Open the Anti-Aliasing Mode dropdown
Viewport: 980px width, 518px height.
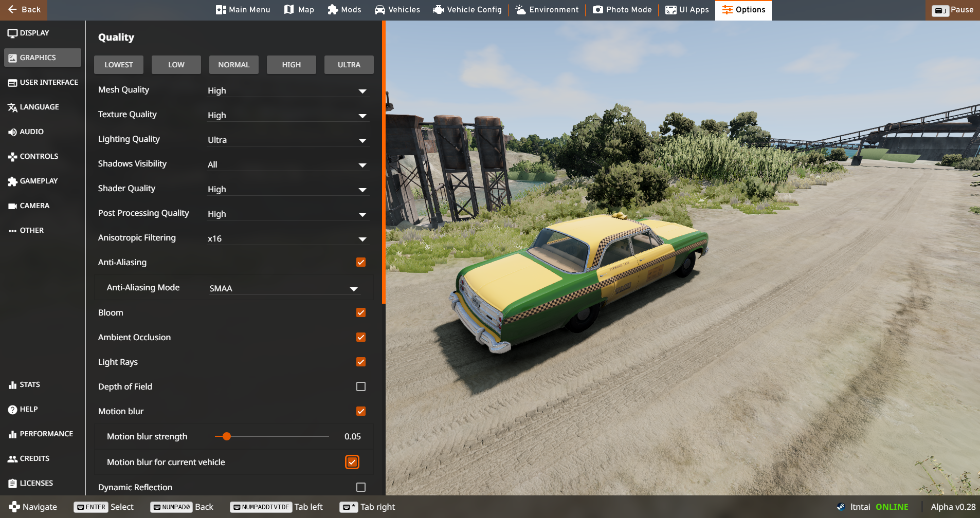284,288
